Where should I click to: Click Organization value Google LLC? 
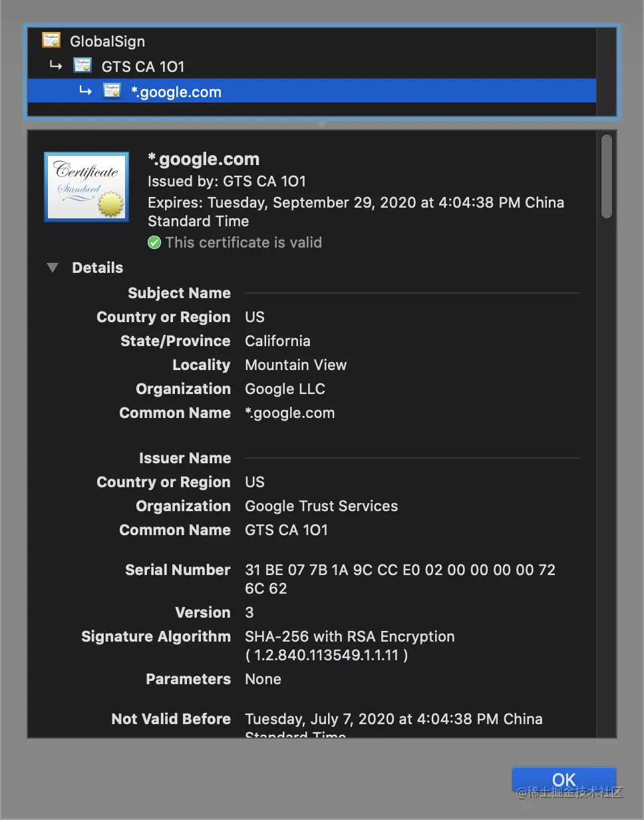coord(285,389)
